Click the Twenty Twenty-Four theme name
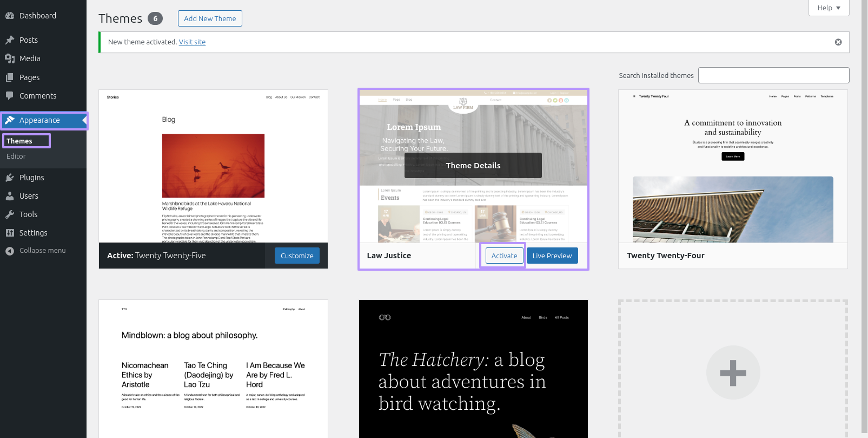Screen dimensions: 868x438 (x=666, y=256)
